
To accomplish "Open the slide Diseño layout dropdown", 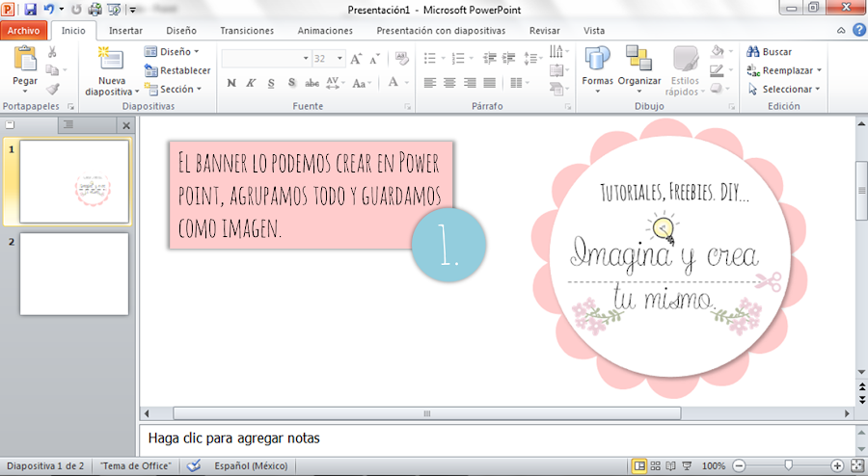I will 172,51.
